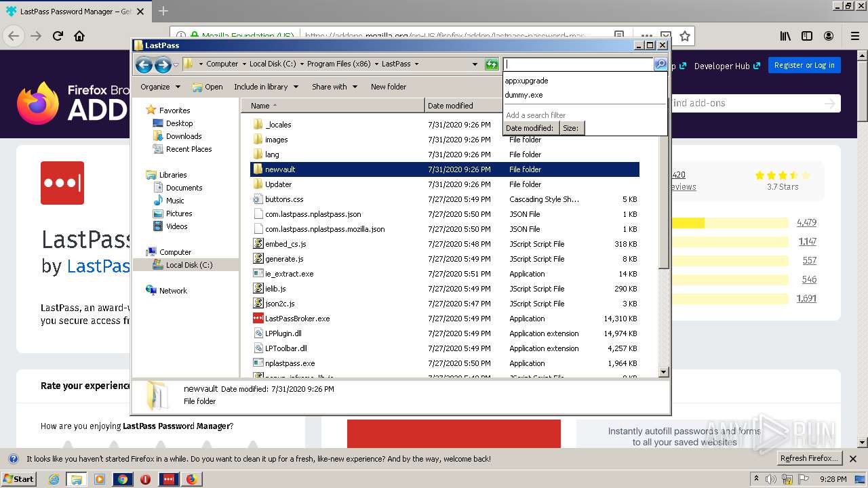Click the Windows Start button
The height and width of the screenshot is (488, 868).
pos(18,479)
